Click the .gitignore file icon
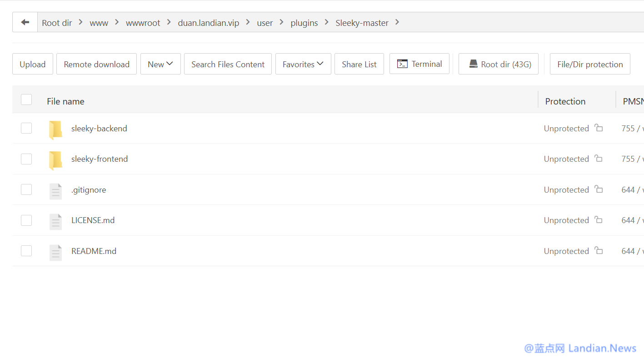 [x=55, y=191]
